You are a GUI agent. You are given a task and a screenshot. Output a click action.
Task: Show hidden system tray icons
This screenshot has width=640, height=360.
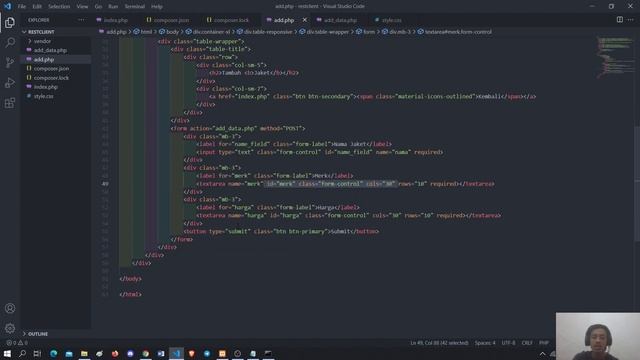tap(542, 354)
